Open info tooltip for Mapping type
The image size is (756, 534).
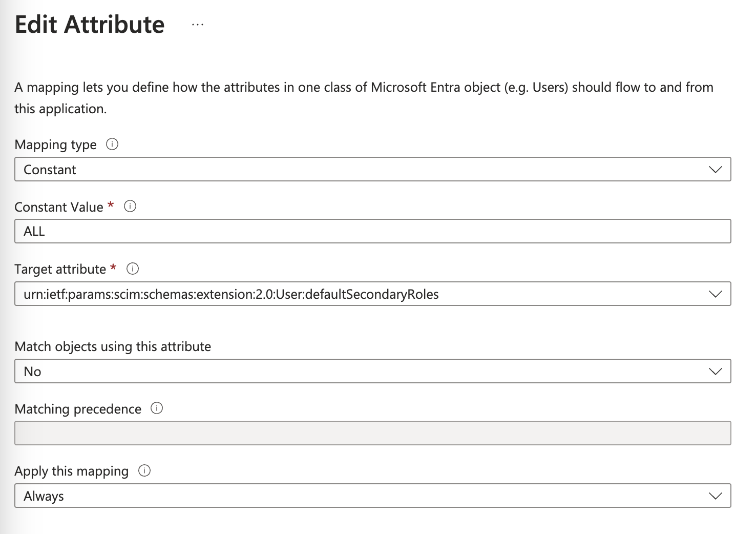(112, 145)
